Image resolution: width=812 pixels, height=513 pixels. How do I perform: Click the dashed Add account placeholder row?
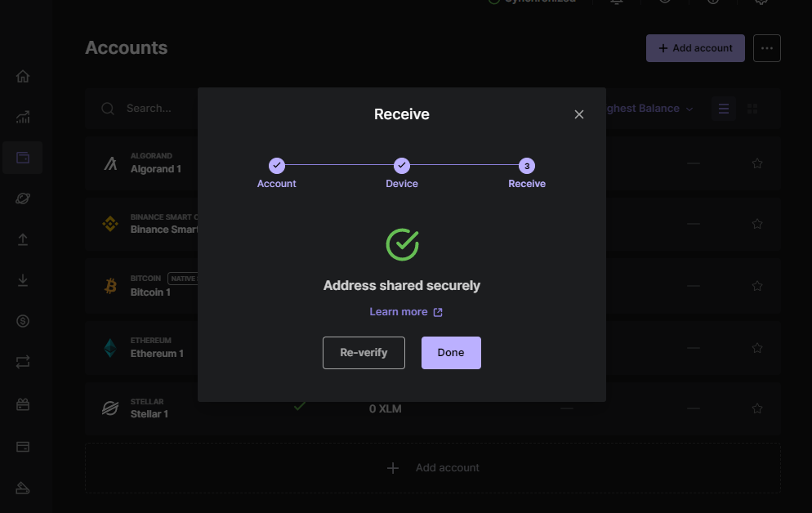coord(433,468)
